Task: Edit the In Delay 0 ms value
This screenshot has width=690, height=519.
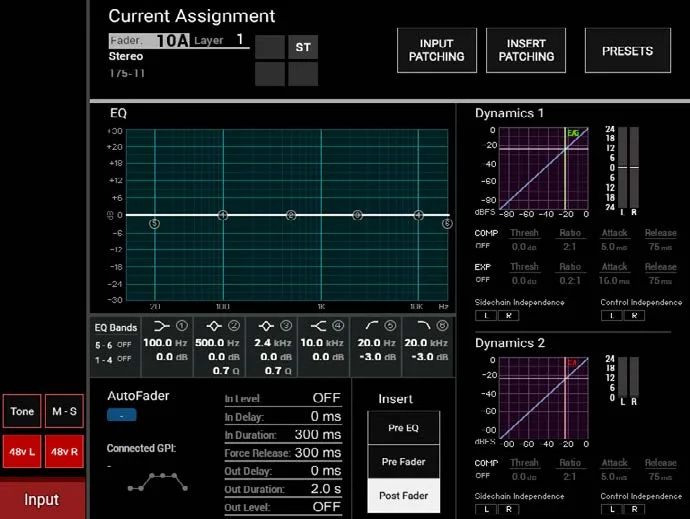Action: point(326,416)
